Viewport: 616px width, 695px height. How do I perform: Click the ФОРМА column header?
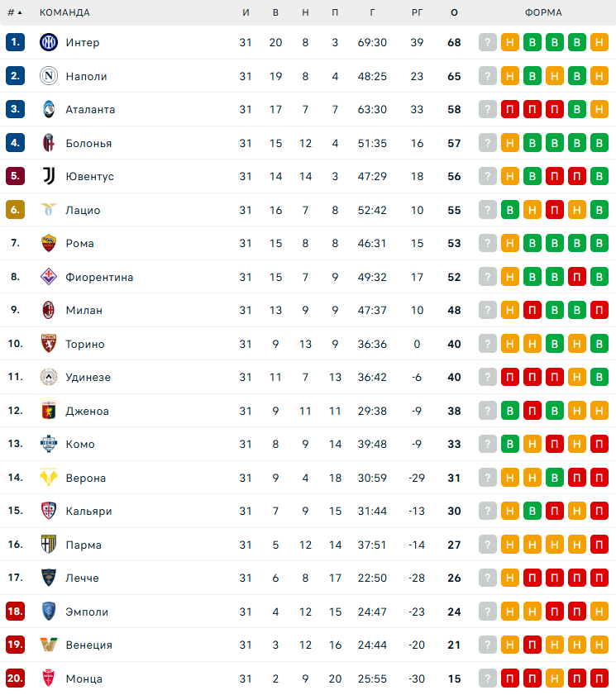point(543,12)
